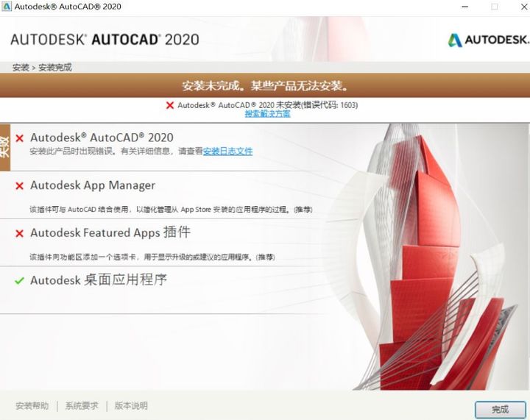Click the green checkmark beside Autodesk 桌面应用程序

pos(20,281)
